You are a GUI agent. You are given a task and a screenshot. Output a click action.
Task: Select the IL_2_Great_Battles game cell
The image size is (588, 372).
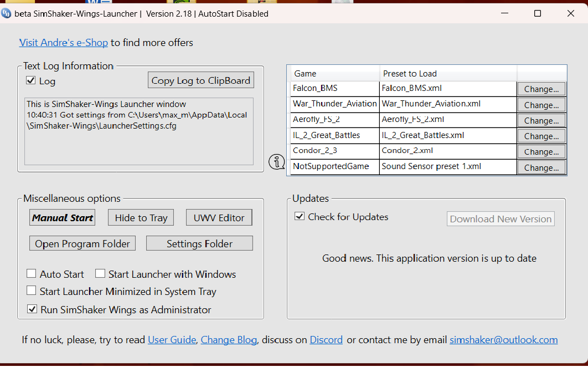tap(335, 135)
